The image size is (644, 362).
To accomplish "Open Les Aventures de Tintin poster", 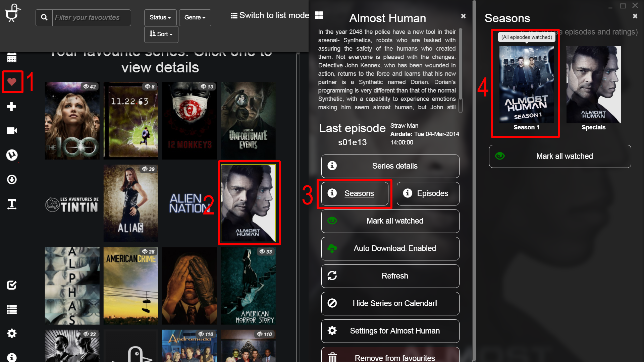I will tap(72, 204).
